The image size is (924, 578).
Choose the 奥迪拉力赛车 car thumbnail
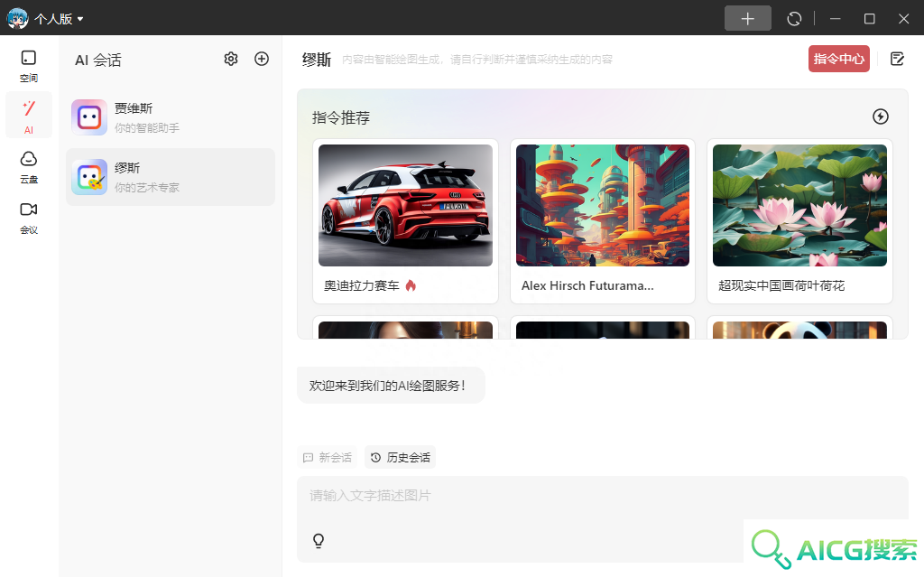tap(405, 205)
